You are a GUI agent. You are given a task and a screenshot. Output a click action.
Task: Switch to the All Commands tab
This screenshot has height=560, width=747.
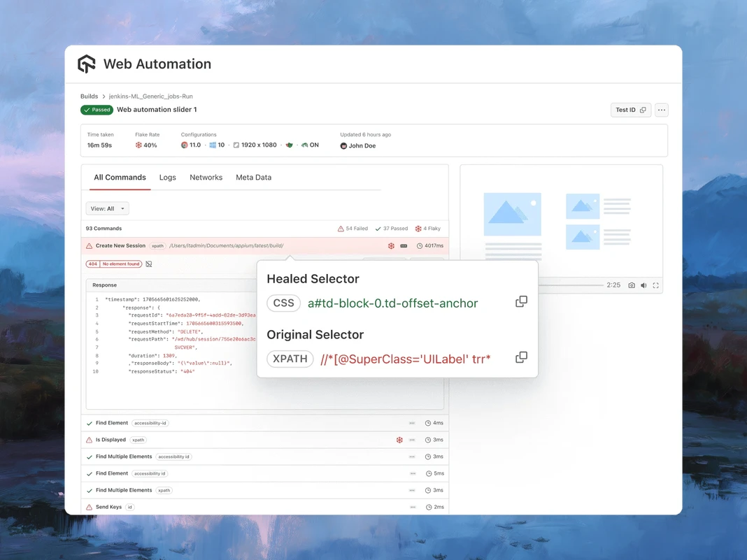120,177
